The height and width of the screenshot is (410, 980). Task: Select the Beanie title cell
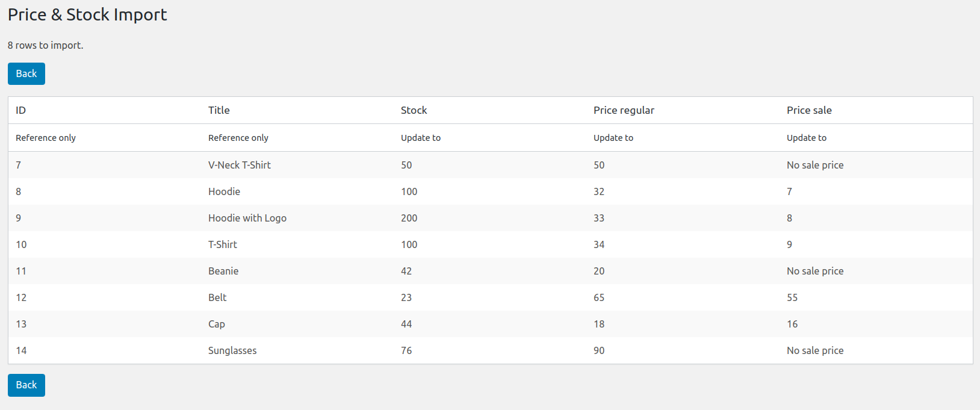223,271
